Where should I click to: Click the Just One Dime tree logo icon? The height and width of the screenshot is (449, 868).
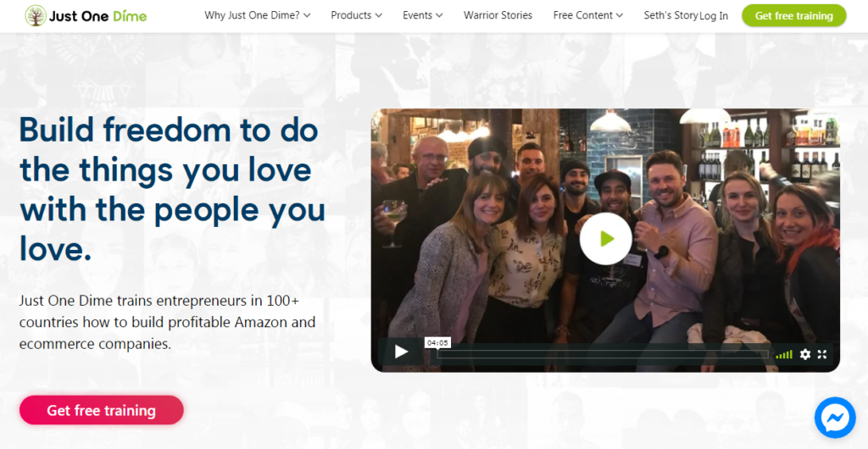coord(36,15)
